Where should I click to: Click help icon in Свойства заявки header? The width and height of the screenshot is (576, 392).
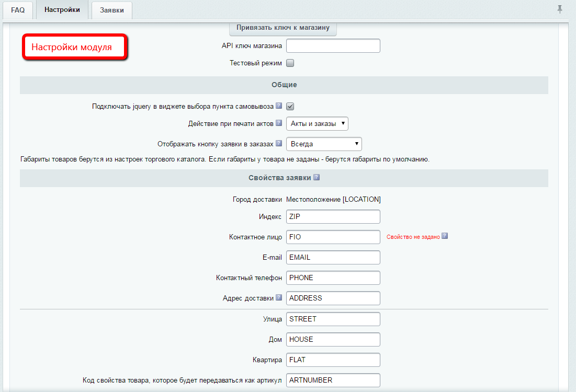317,178
